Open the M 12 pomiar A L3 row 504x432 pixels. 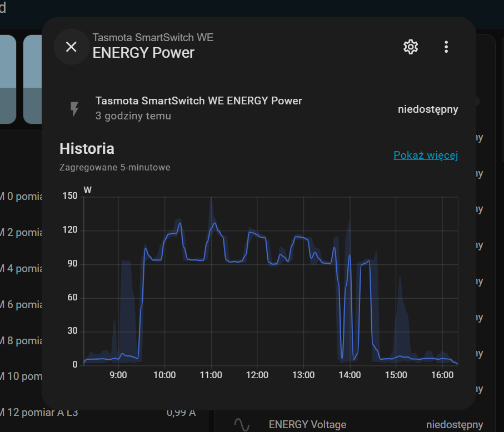click(22, 413)
